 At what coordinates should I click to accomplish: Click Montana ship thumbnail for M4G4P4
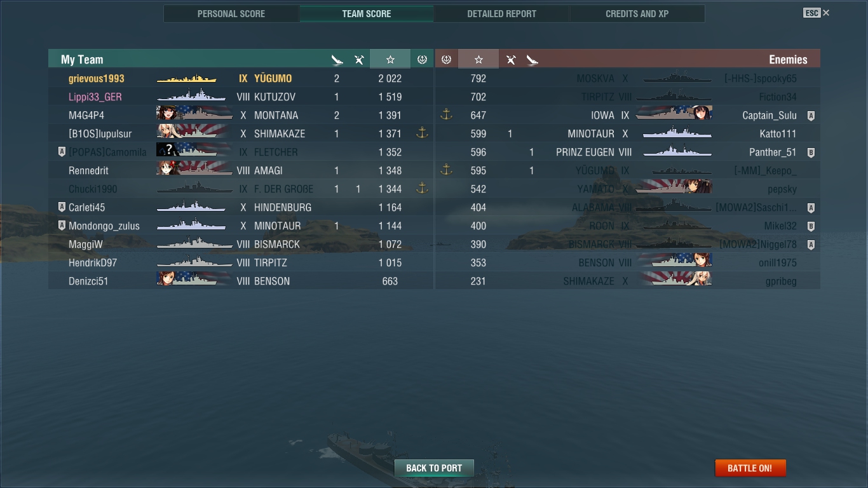pyautogui.click(x=194, y=114)
